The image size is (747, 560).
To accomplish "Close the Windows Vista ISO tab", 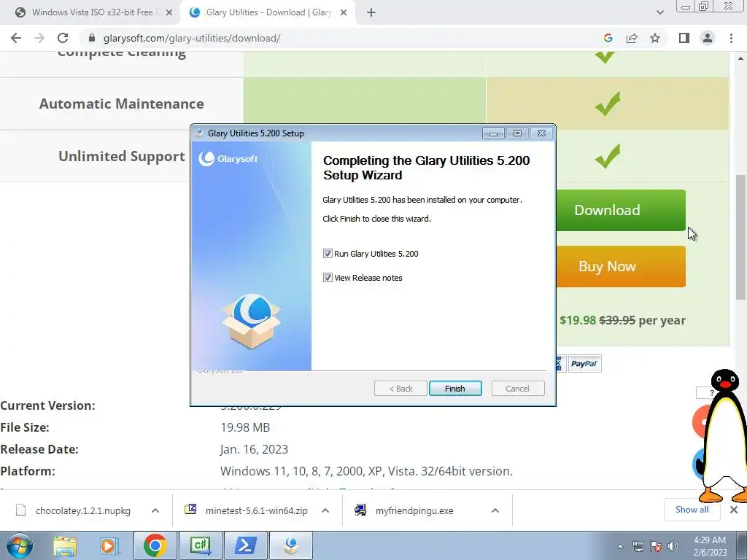I will tap(169, 13).
